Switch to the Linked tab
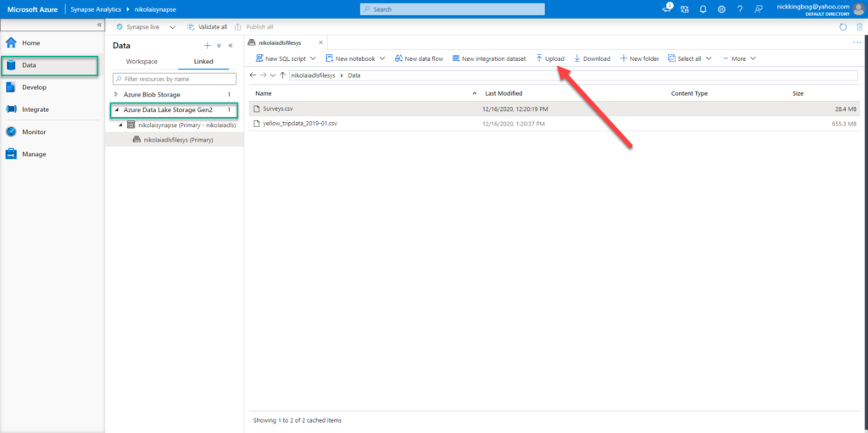The height and width of the screenshot is (433, 868). click(x=203, y=62)
